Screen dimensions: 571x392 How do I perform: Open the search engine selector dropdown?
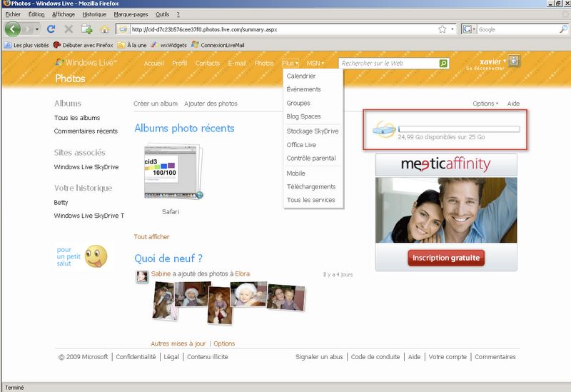click(469, 29)
